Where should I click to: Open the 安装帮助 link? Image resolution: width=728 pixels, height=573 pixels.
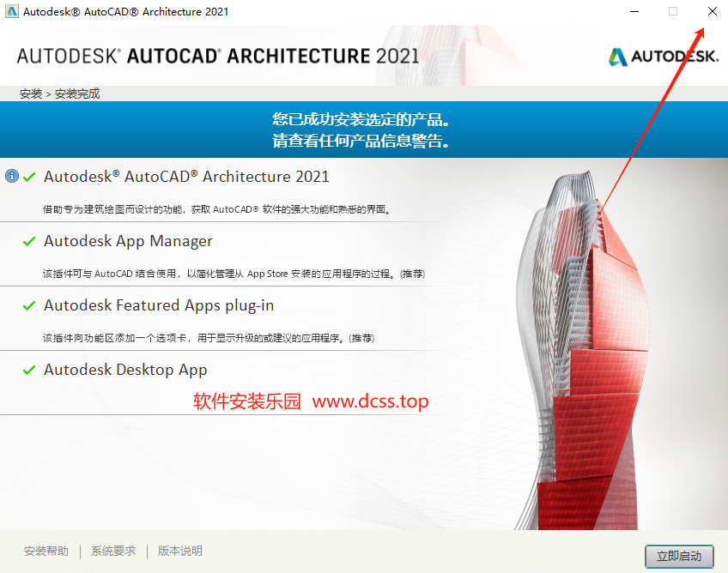coord(46,551)
